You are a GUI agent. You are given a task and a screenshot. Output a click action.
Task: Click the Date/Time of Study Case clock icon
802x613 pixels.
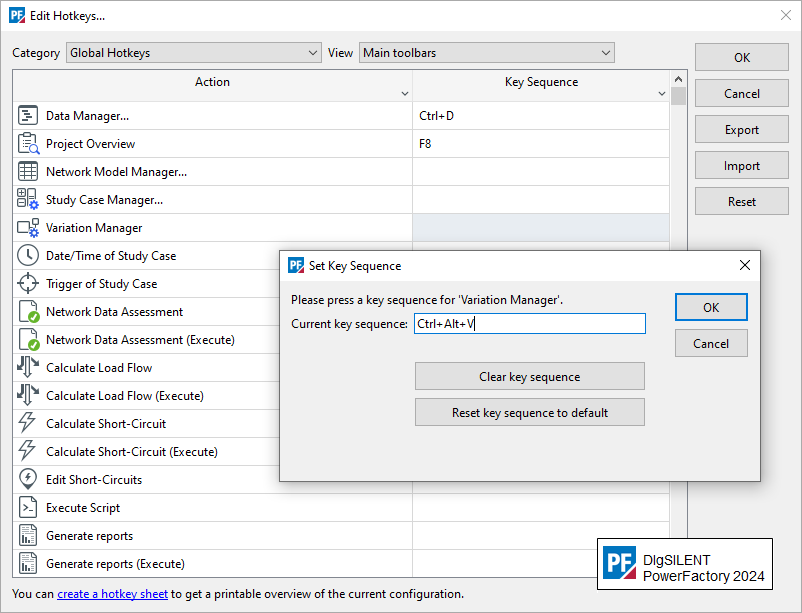(x=28, y=255)
